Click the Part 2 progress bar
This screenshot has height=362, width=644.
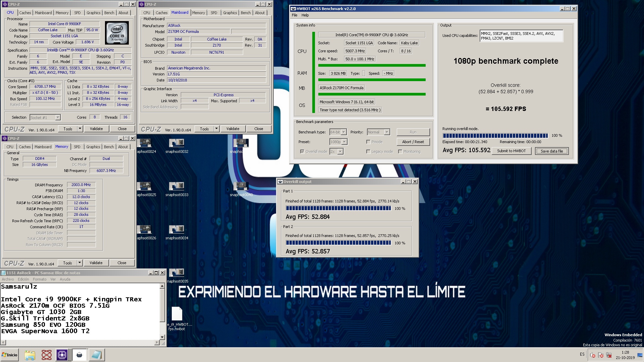click(338, 243)
